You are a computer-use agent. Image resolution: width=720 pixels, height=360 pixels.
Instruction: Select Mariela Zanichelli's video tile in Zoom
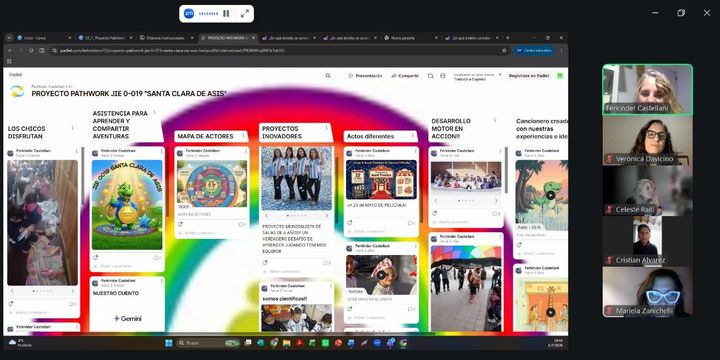coord(647,292)
